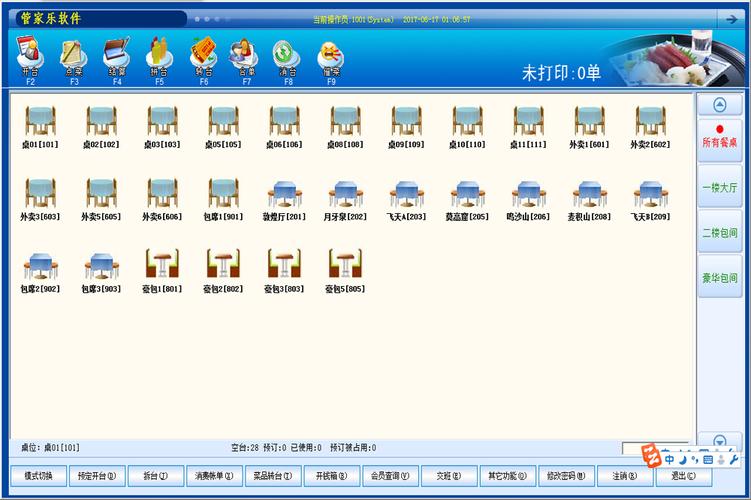Viewport: 751px width, 500px height.
Task: Click the 拼台 F5 icon
Action: click(159, 59)
